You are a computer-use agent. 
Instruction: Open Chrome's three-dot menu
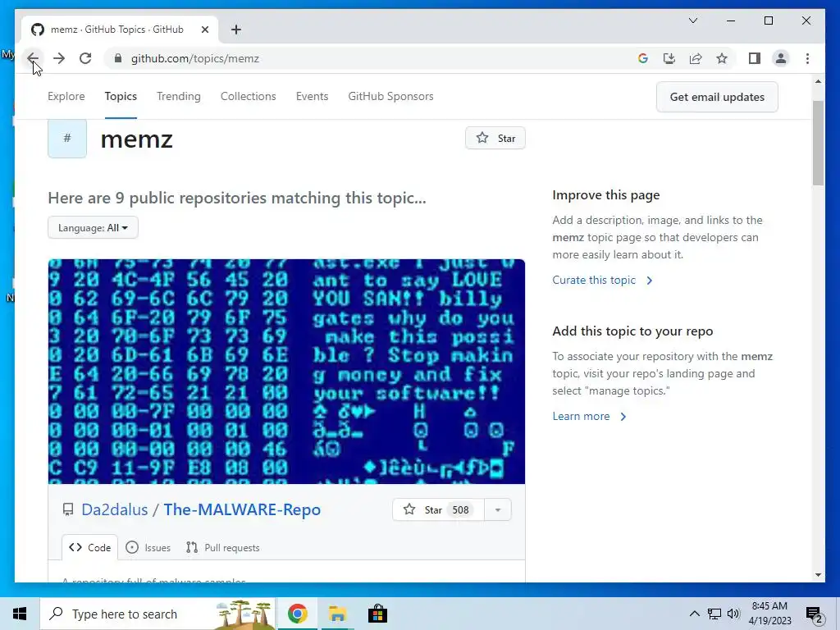point(807,58)
